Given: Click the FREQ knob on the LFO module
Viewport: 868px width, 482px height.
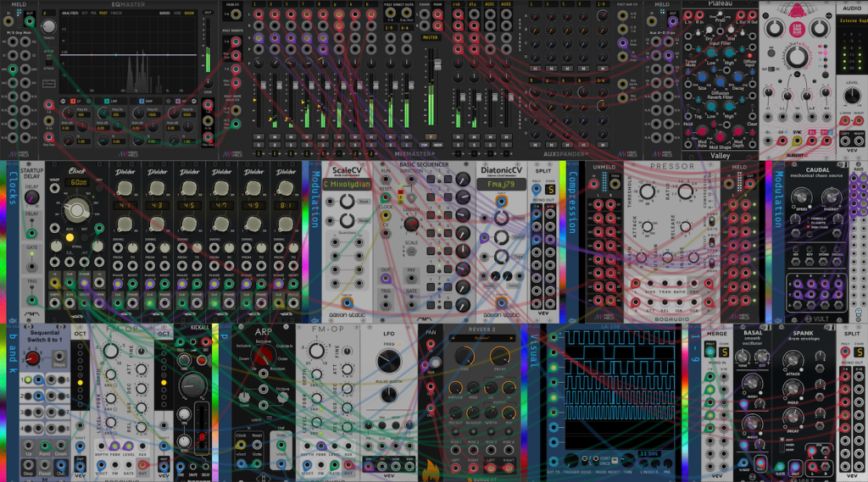Looking at the screenshot, I should tap(388, 361).
